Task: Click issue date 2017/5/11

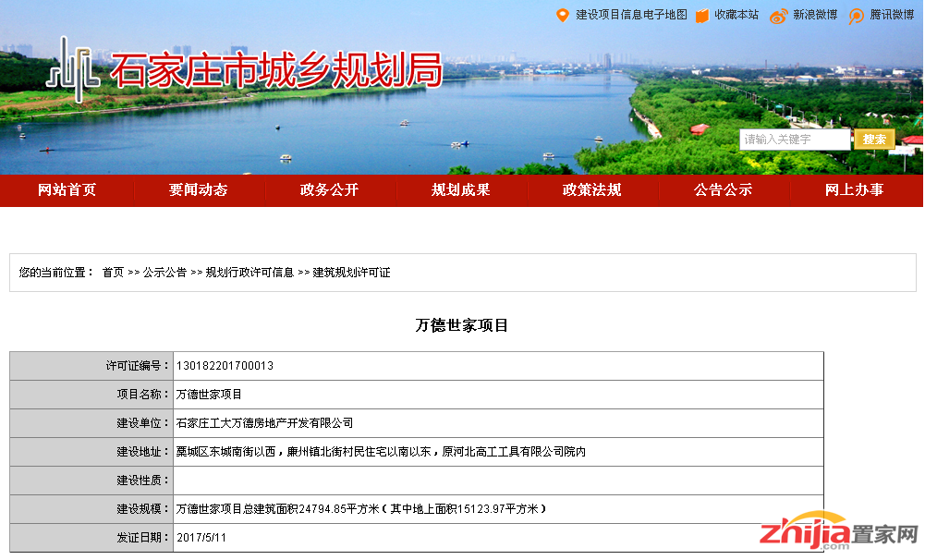Action: pos(201,538)
